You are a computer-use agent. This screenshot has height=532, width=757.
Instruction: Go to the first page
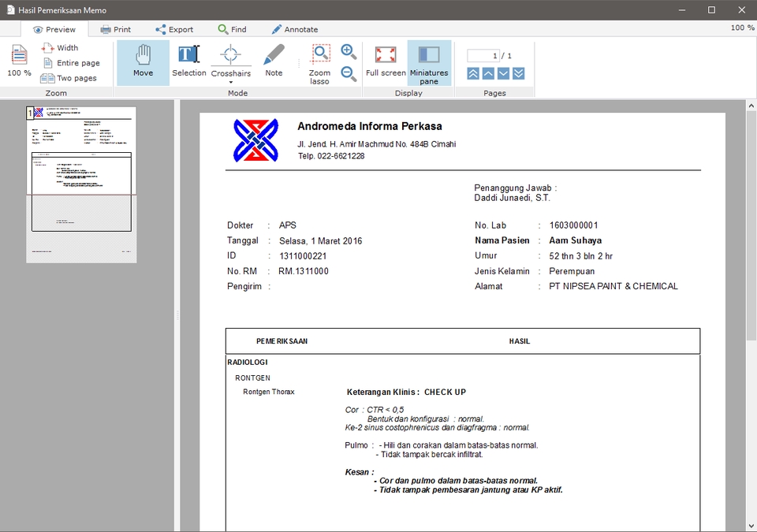tap(473, 73)
